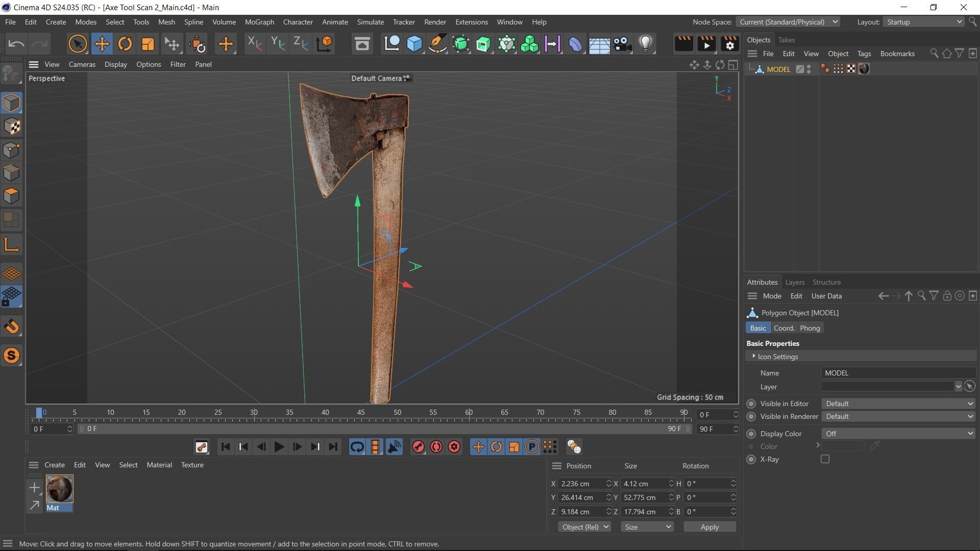Add a Cube primitive object
This screenshot has height=551, width=980.
(414, 44)
